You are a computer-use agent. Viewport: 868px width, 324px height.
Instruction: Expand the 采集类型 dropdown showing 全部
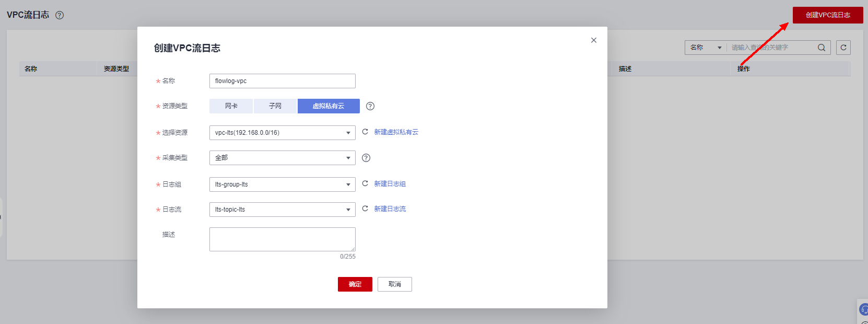[x=282, y=158]
